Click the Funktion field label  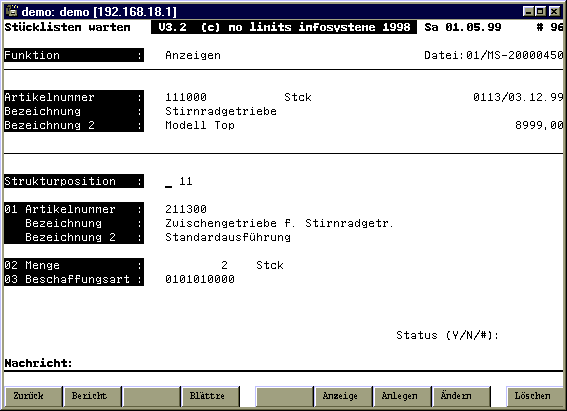74,55
